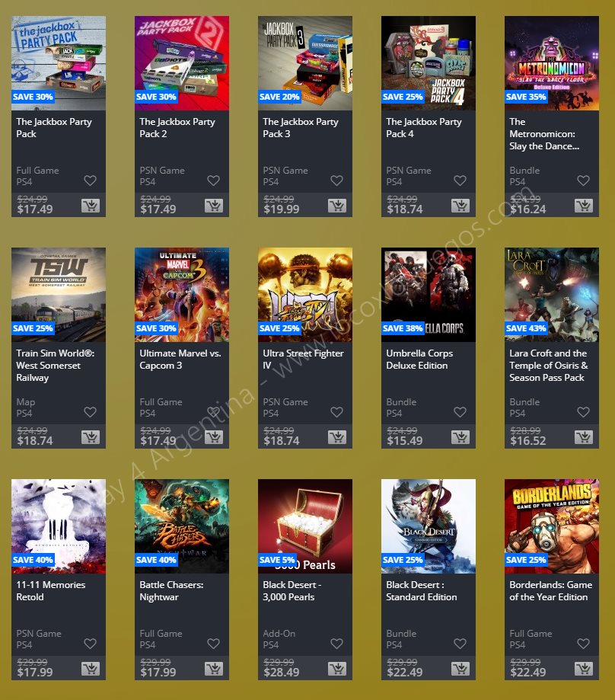Favorite Battle Chasers: Nightwar with heart icon
This screenshot has height=700, width=615.
[214, 644]
